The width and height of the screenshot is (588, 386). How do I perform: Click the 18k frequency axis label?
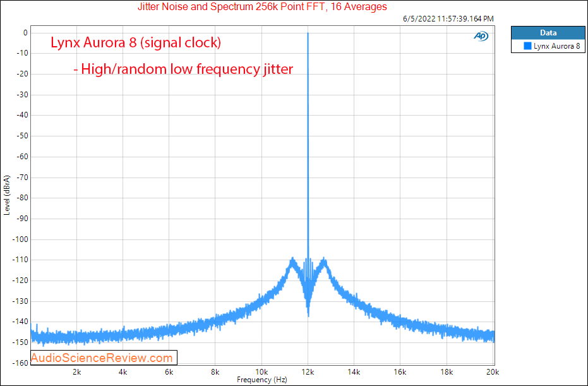446,371
